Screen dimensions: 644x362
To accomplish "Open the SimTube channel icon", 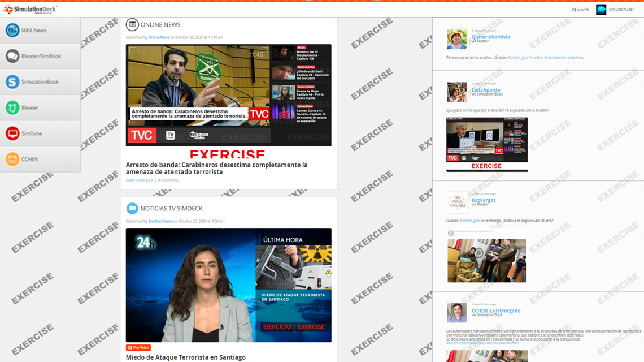I will (x=12, y=133).
